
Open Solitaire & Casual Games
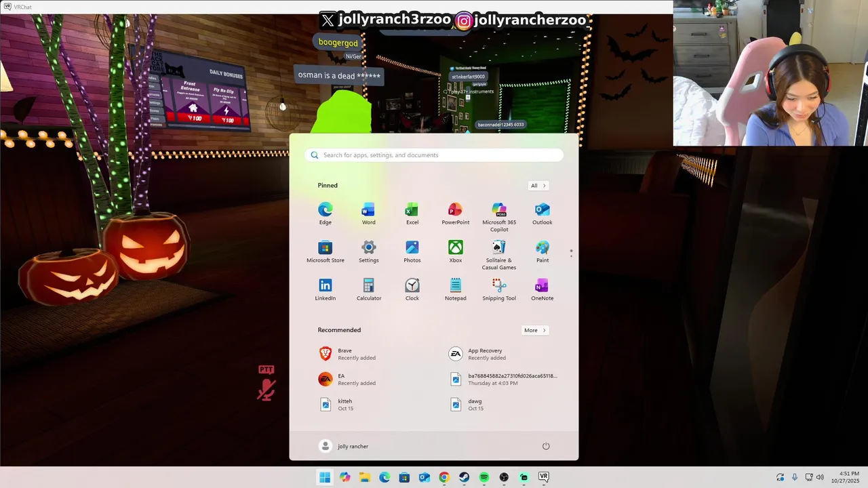tap(499, 255)
